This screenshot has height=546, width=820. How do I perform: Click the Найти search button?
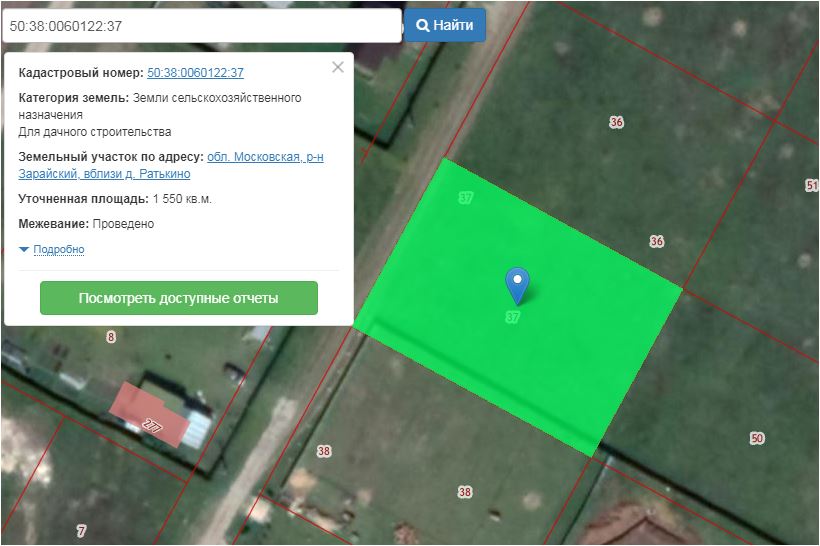click(445, 25)
